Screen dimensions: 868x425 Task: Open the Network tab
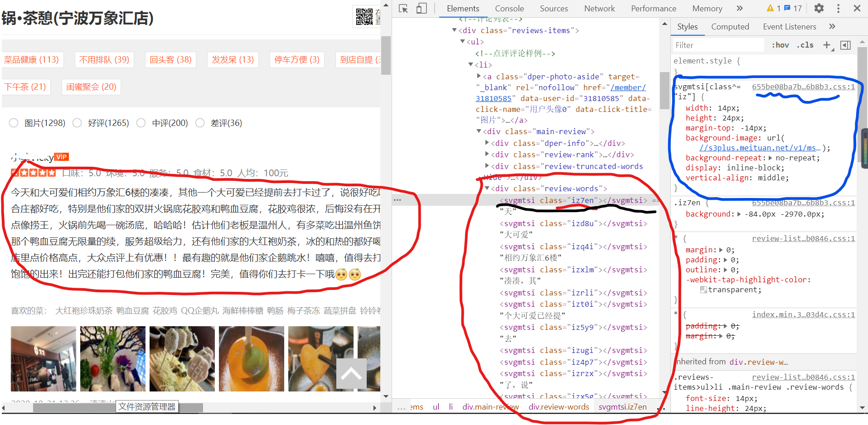[x=600, y=8]
